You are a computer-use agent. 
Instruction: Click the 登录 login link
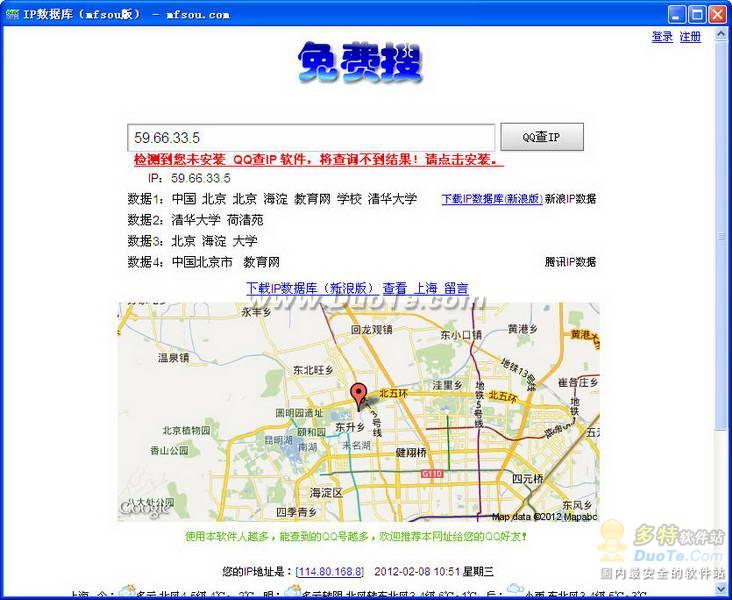coord(662,36)
